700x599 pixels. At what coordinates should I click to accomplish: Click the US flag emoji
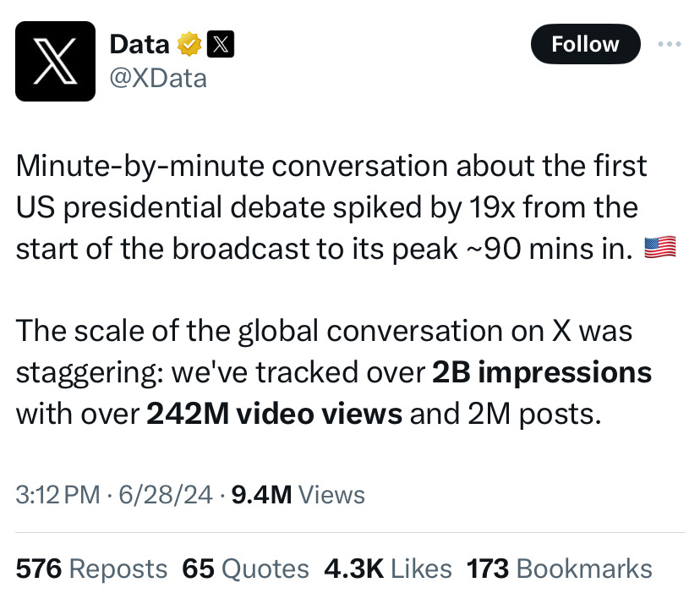point(660,248)
